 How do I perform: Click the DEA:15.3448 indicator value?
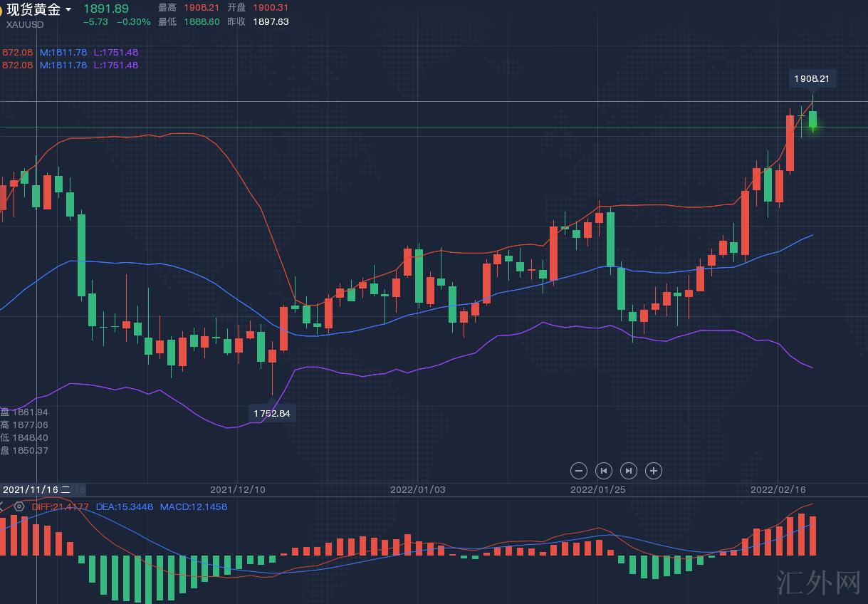125,506
